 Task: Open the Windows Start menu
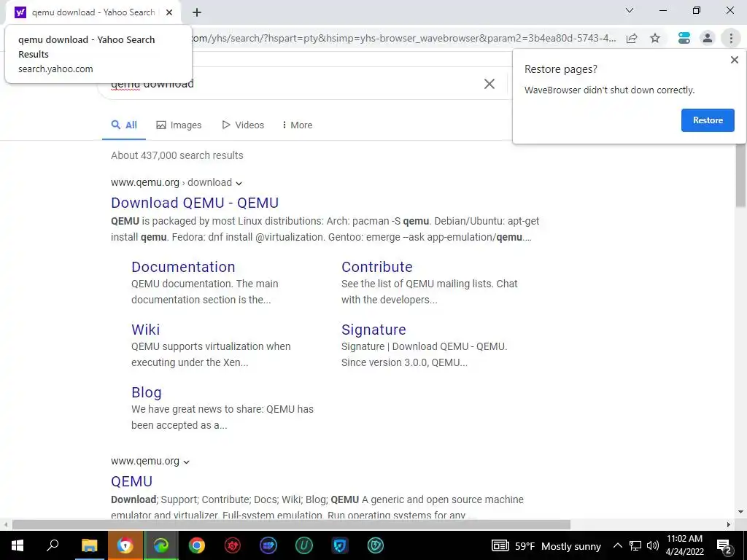tap(18, 545)
